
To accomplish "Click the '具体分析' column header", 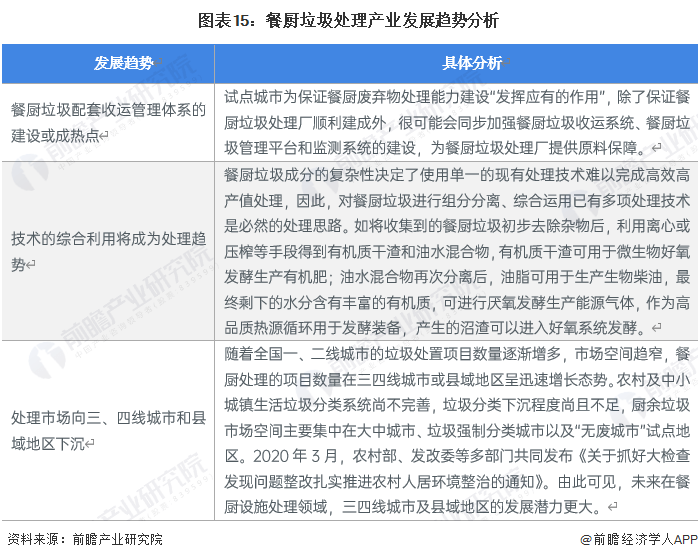I will (x=456, y=64).
